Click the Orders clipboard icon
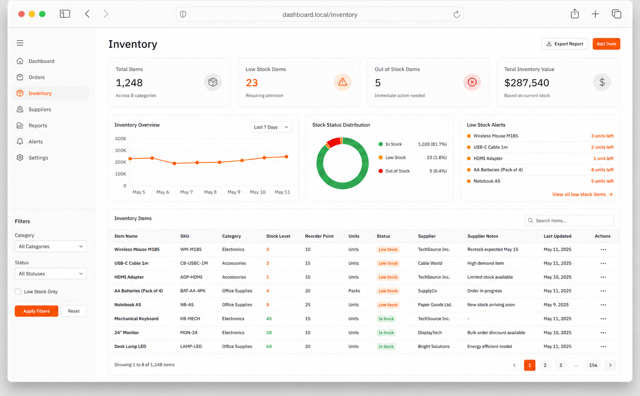 pyautogui.click(x=20, y=77)
